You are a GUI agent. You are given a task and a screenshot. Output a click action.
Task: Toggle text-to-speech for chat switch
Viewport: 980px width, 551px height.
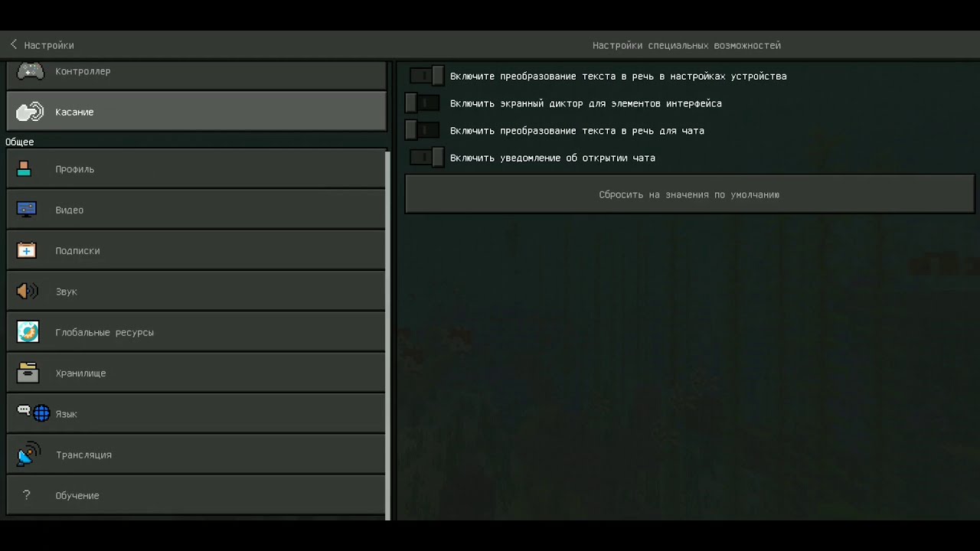423,131
